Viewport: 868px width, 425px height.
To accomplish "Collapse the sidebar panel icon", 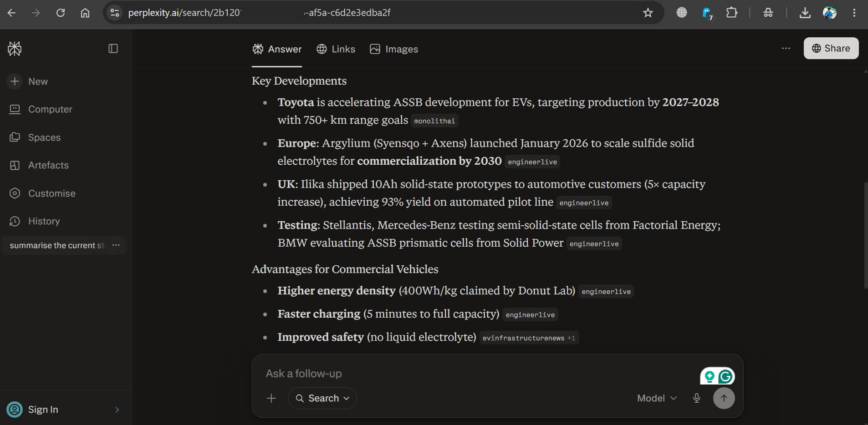I will pyautogui.click(x=113, y=49).
